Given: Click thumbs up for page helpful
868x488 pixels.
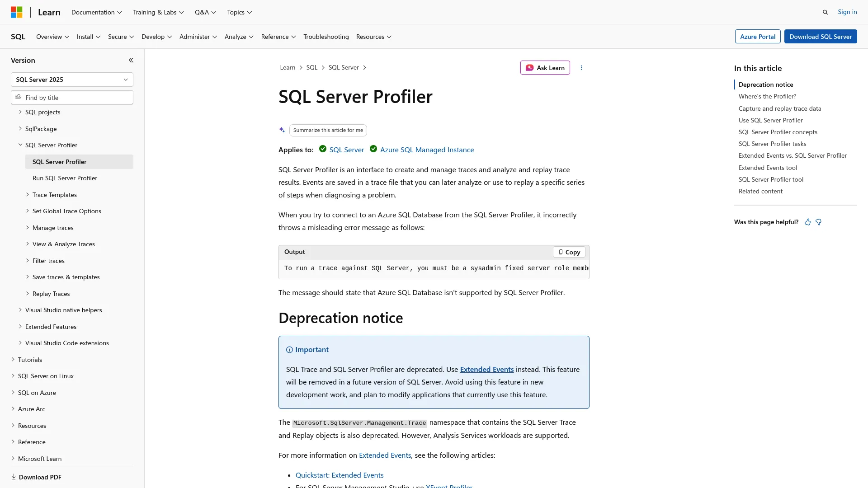Looking at the screenshot, I should pos(808,222).
